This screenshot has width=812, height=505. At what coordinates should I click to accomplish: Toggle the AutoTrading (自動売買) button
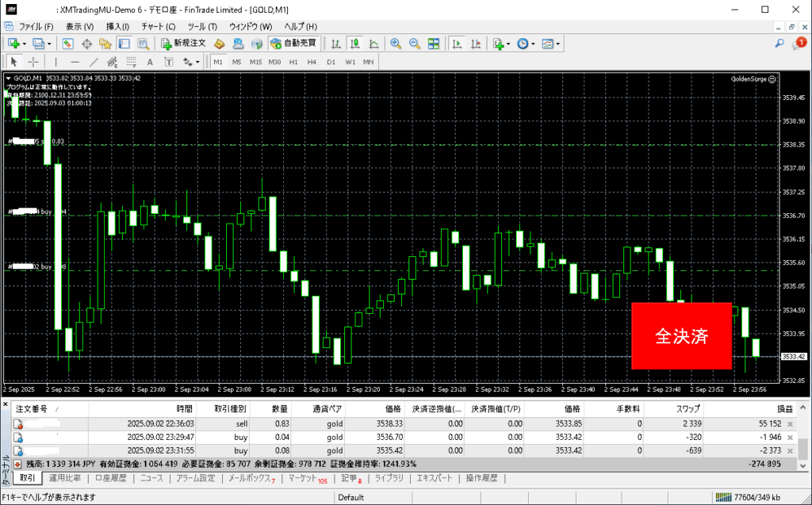tap(293, 44)
